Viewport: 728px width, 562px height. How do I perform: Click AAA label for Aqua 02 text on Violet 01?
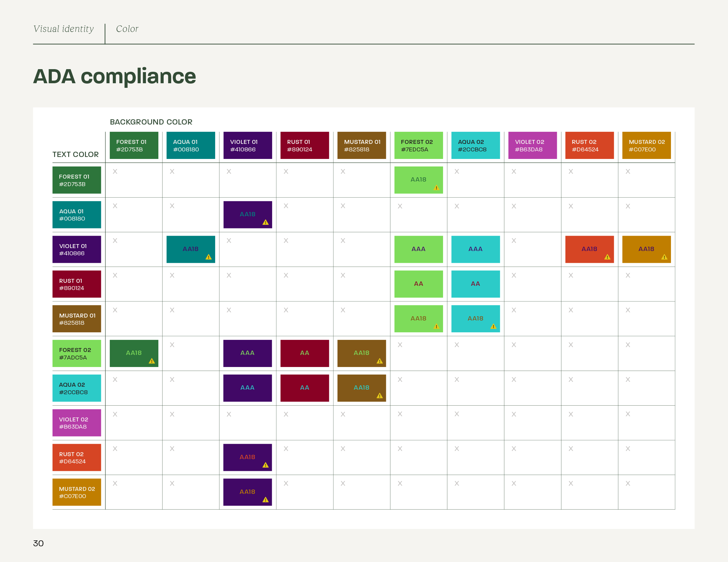click(x=247, y=387)
